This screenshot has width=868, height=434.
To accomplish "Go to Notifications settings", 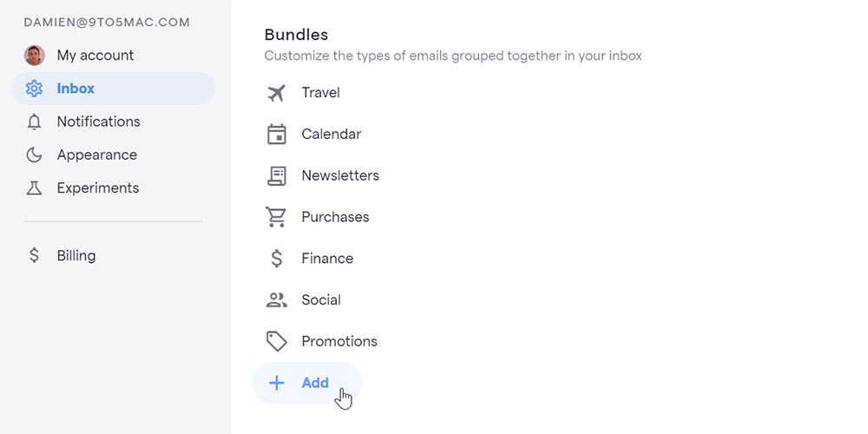I will pos(98,122).
